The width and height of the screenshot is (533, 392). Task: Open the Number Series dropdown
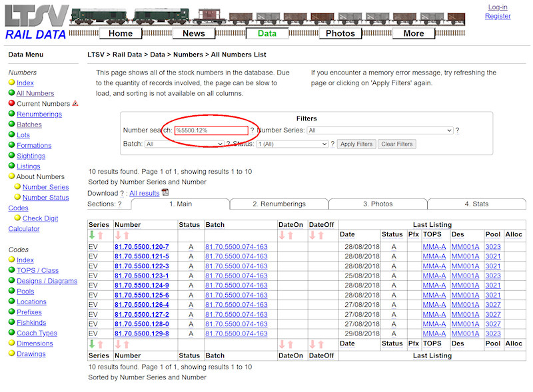(x=380, y=130)
